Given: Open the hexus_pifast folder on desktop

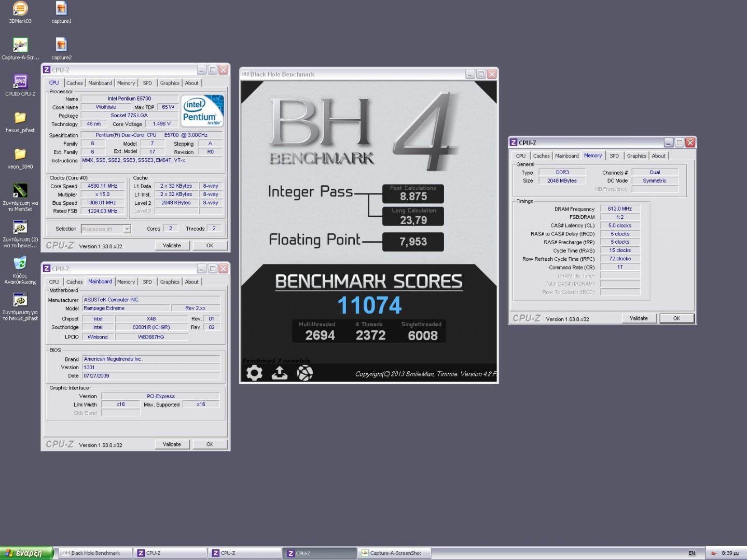Looking at the screenshot, I should (20, 121).
